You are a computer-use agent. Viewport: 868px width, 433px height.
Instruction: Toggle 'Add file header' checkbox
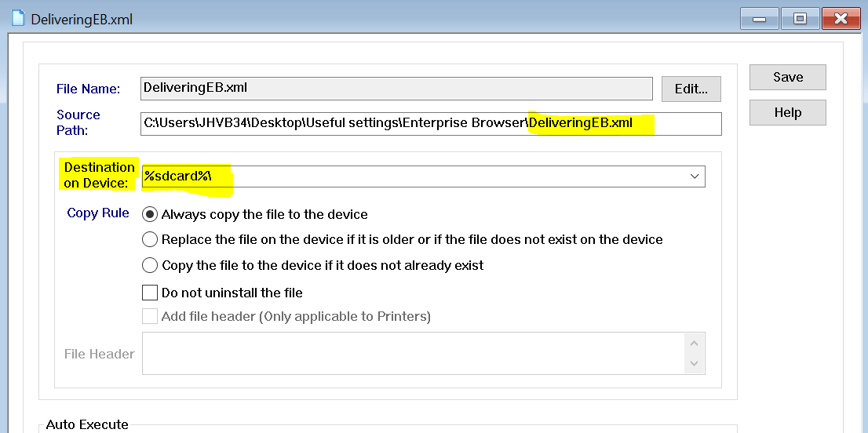150,316
